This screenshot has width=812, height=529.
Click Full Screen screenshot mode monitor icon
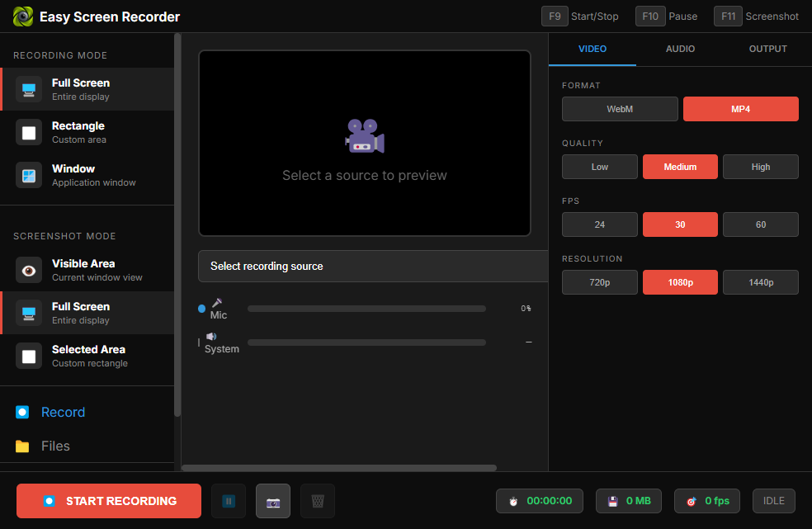29,314
